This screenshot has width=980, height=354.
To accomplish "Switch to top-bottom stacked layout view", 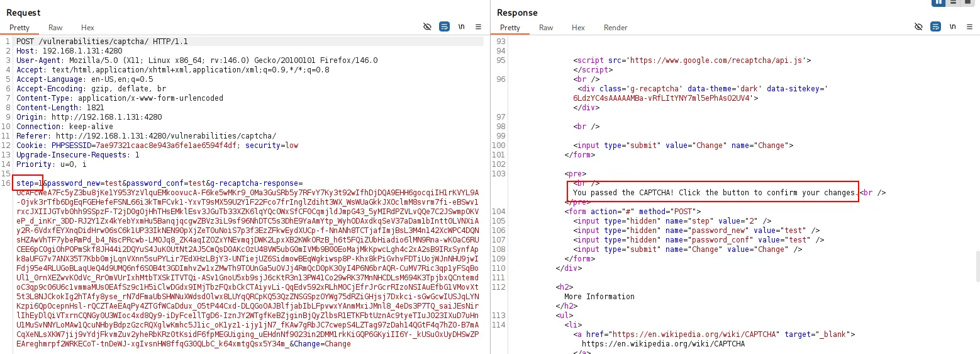I will pyautogui.click(x=954, y=3).
